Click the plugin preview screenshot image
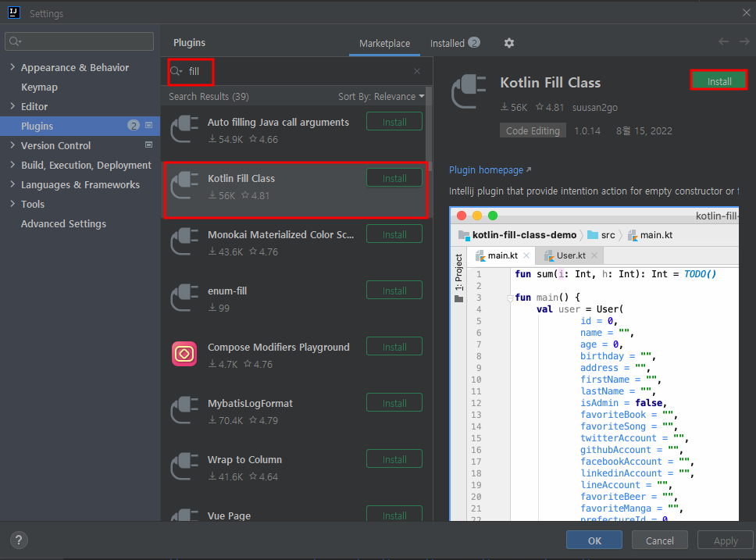The height and width of the screenshot is (560, 756). pyautogui.click(x=594, y=364)
